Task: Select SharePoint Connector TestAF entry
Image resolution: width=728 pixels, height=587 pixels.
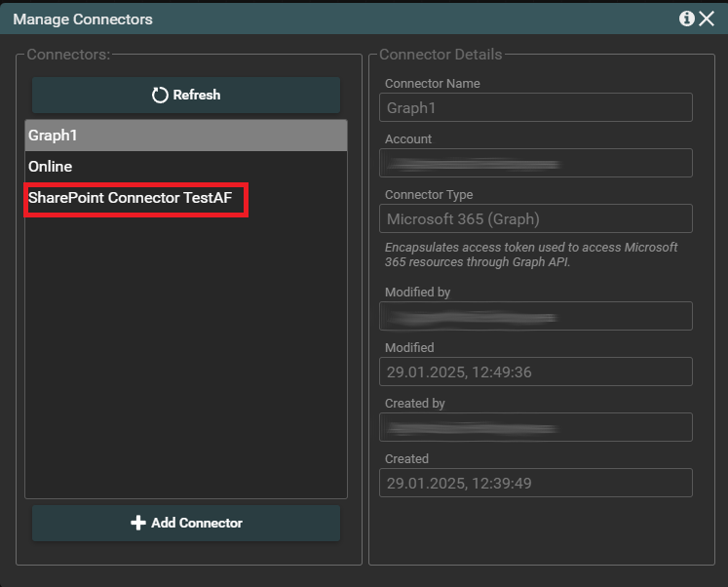Action: click(x=130, y=198)
